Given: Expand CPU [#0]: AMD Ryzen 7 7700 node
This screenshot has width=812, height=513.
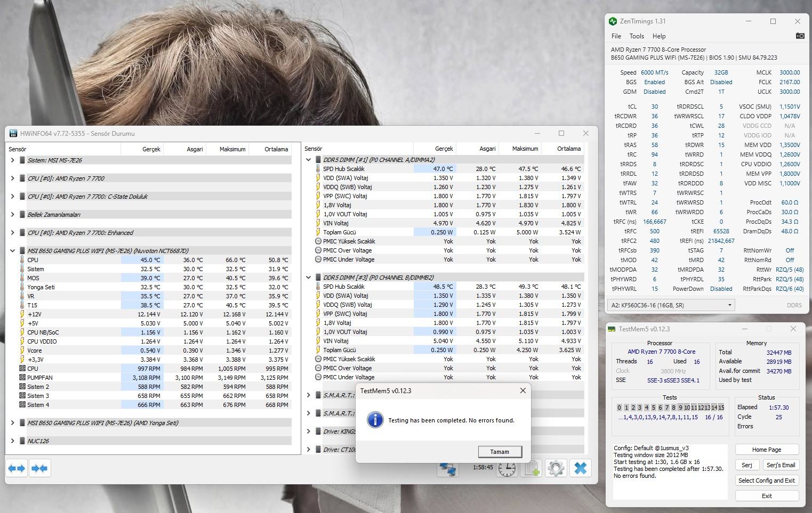Looking at the screenshot, I should click(12, 178).
